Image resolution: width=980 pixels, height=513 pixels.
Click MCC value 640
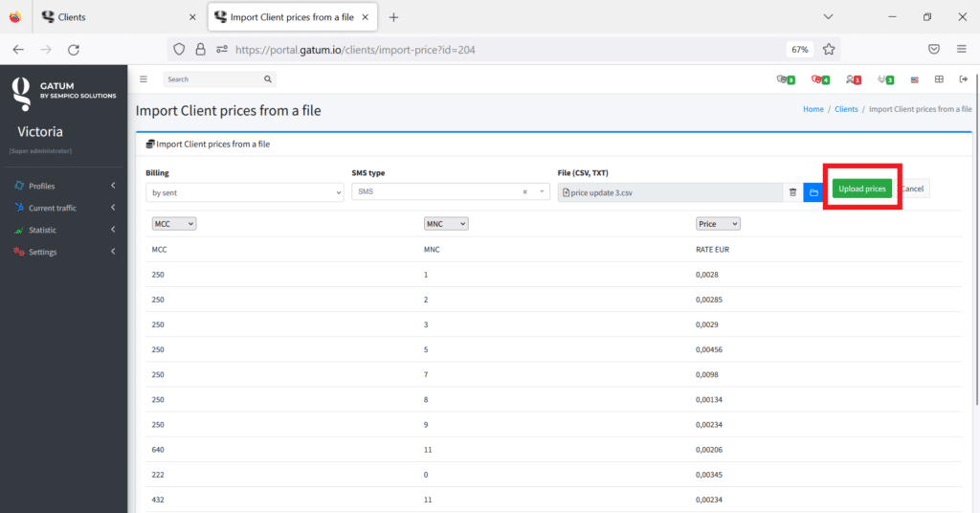pyautogui.click(x=158, y=449)
